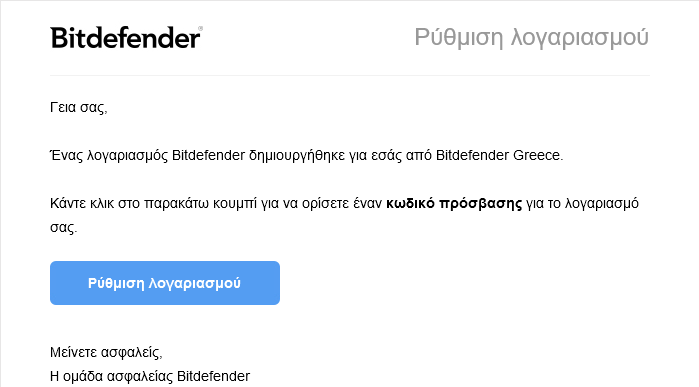Click the blue Ρύθμιση λογαριασμού button
699x387 pixels.
pos(165,283)
